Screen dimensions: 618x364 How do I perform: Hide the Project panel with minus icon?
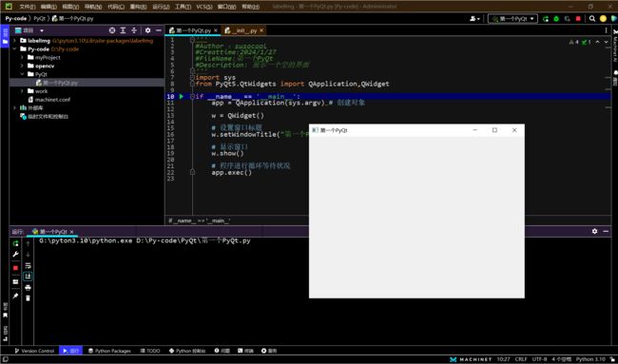tap(159, 30)
